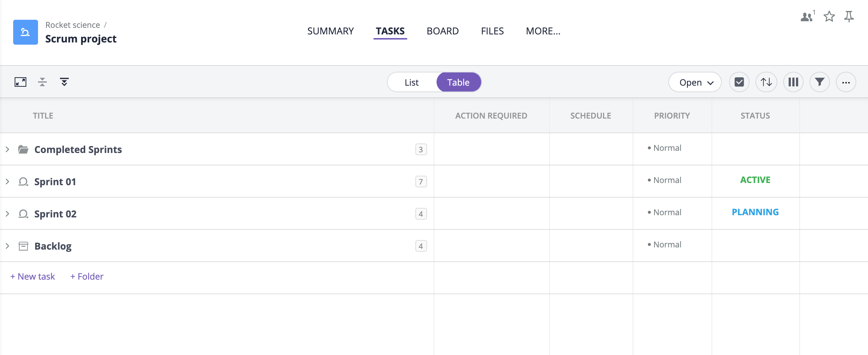Image resolution: width=868 pixels, height=355 pixels.
Task: Open the columns configuration button
Action: (x=793, y=82)
